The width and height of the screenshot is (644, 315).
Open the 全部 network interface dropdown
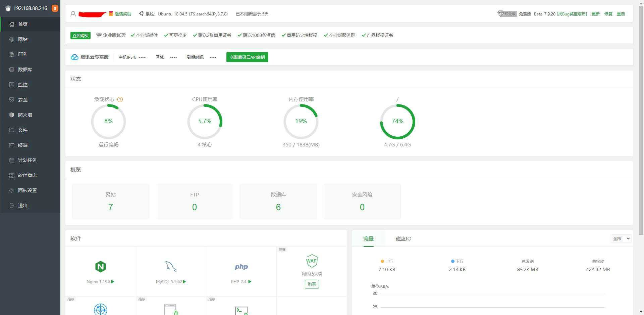(x=621, y=238)
